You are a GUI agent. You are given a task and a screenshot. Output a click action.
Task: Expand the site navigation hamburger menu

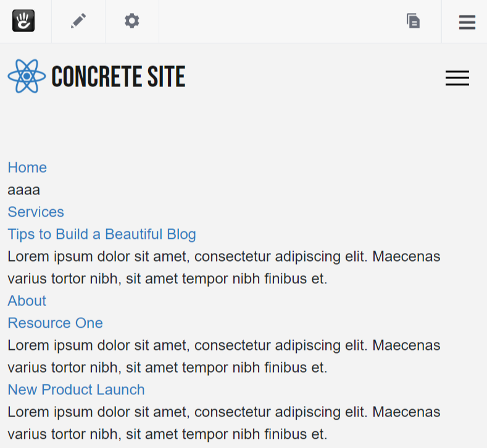457,78
